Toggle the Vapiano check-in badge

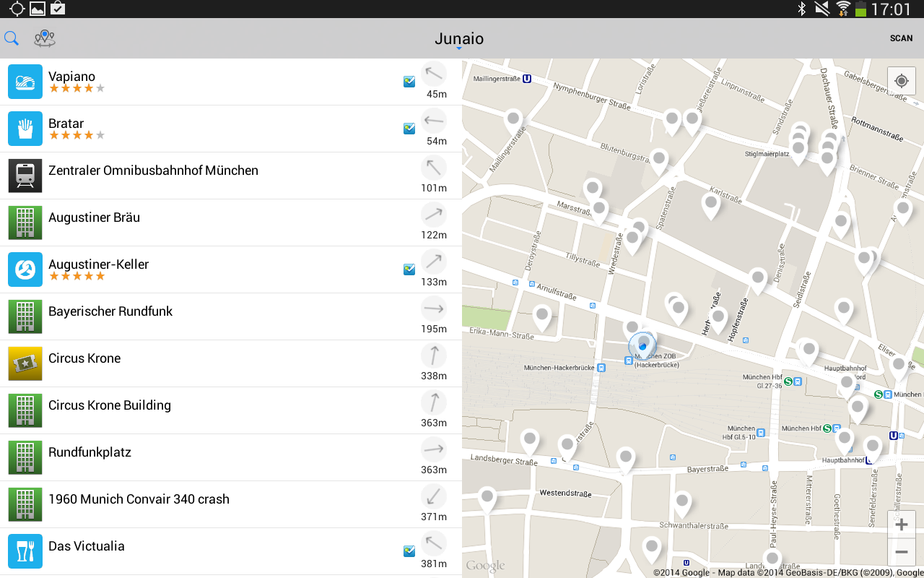409,82
